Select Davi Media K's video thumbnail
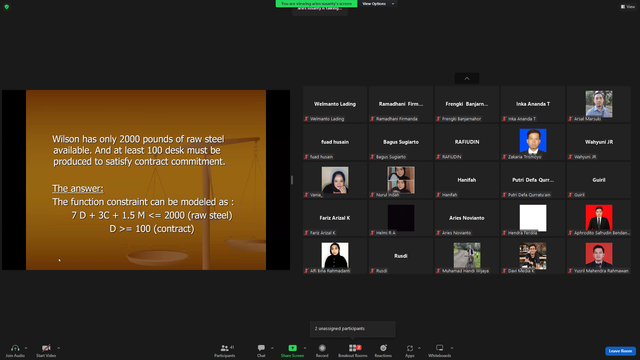 [533, 256]
